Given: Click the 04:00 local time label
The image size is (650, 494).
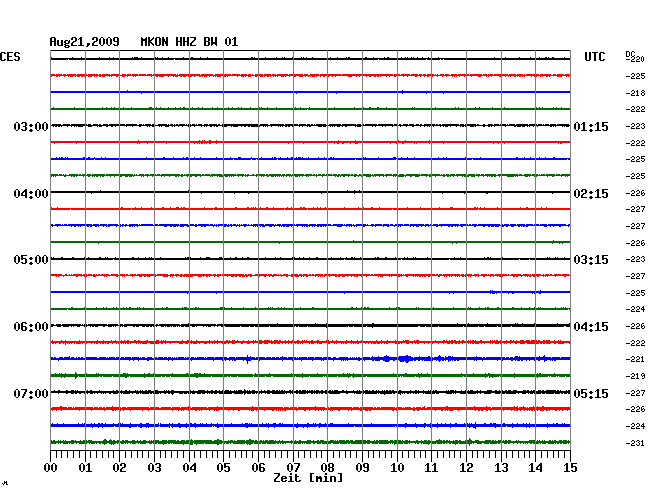Looking at the screenshot, I should click(x=31, y=194).
